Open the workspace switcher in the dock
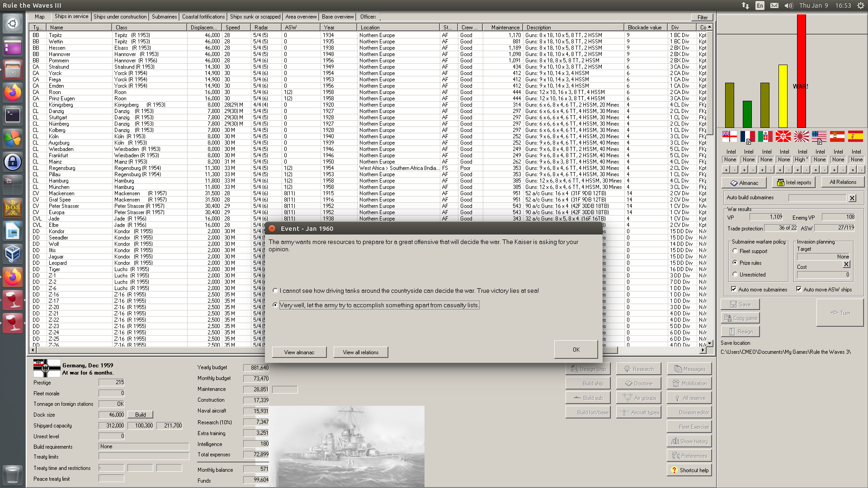Image resolution: width=868 pixels, height=488 pixels. click(13, 185)
